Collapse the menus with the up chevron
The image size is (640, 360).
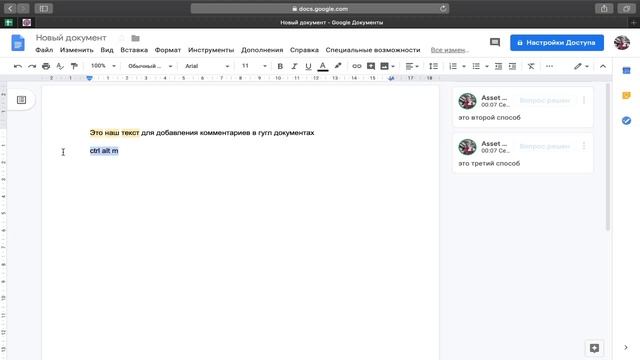pos(603,66)
